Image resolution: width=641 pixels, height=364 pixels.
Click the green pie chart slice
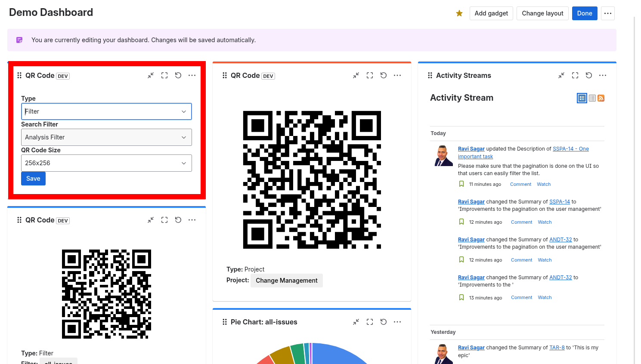pyautogui.click(x=298, y=354)
